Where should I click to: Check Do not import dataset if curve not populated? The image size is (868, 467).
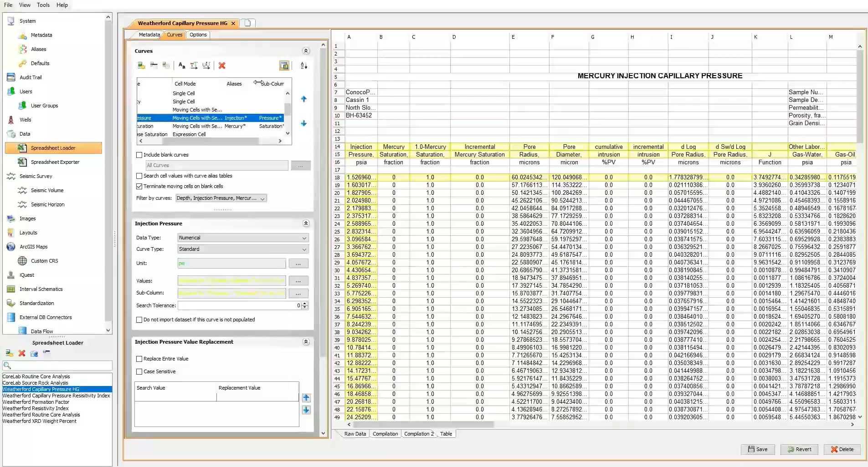click(x=139, y=320)
